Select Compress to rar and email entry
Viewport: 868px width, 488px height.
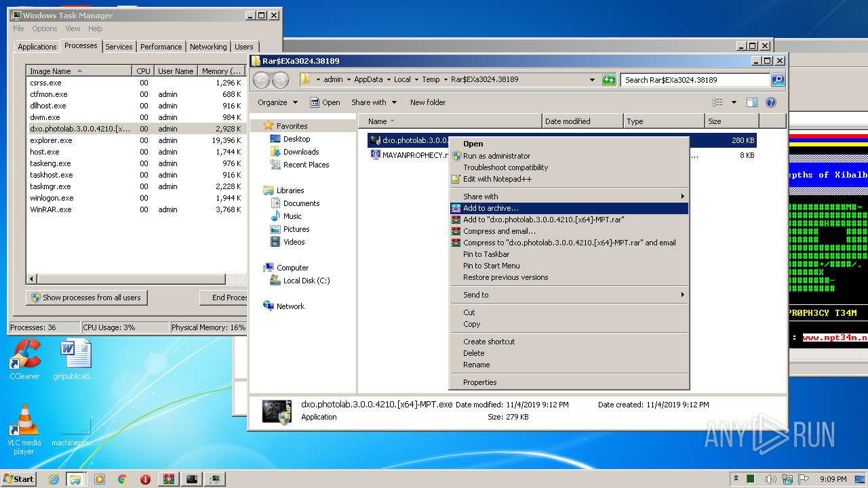[569, 243]
